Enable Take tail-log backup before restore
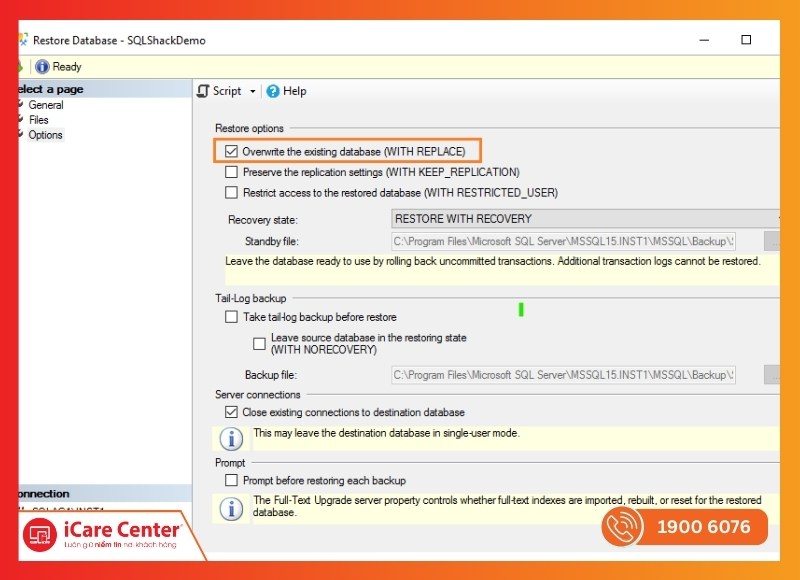This screenshot has height=580, width=800. pyautogui.click(x=231, y=317)
